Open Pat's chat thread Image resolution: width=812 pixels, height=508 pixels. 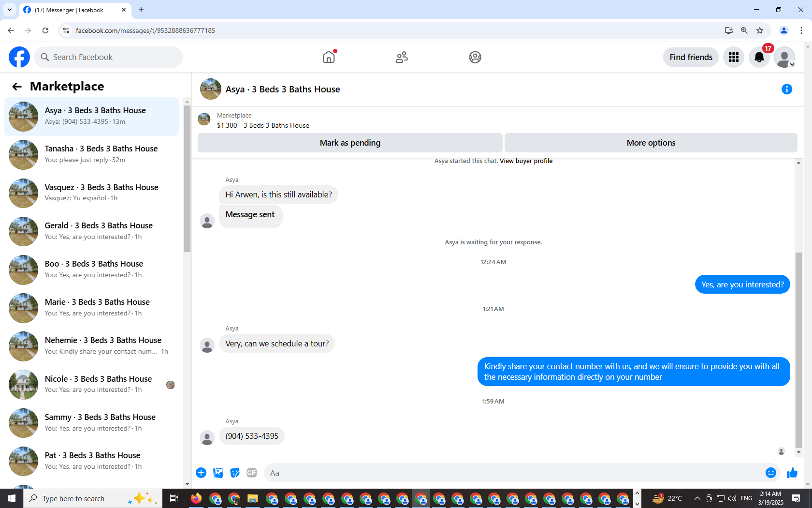tap(91, 461)
